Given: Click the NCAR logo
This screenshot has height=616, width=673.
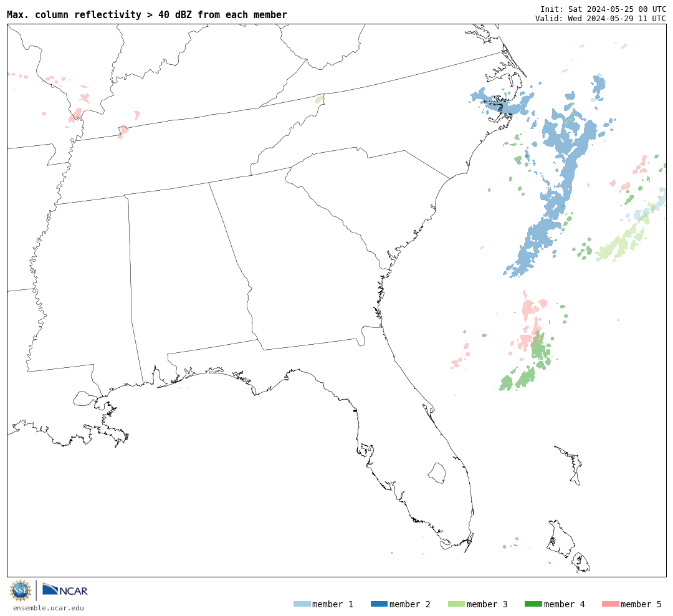Looking at the screenshot, I should pyautogui.click(x=65, y=590).
